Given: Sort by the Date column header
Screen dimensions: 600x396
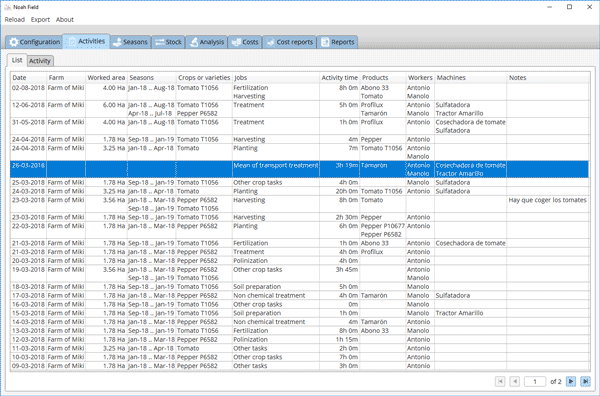Looking at the screenshot, I should click(29, 78).
